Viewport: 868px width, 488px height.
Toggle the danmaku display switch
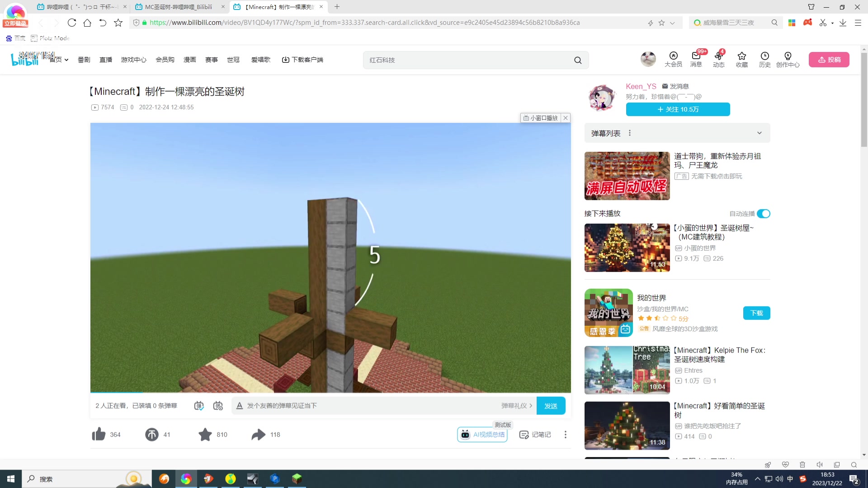click(199, 406)
